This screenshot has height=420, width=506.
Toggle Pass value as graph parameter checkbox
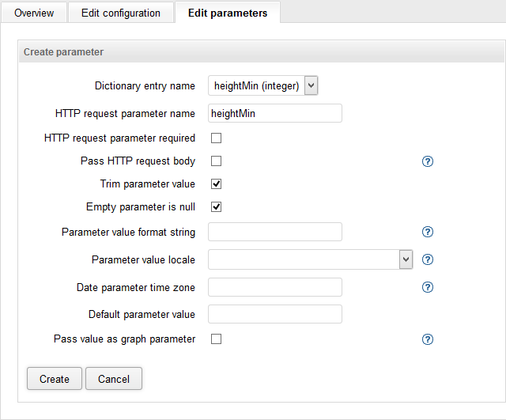click(216, 339)
